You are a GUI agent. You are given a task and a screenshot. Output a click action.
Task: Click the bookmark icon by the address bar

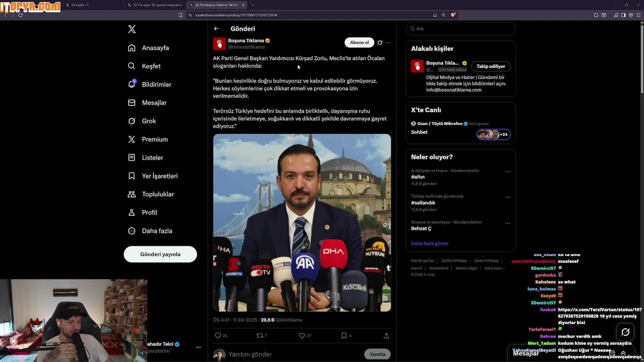click(180, 15)
